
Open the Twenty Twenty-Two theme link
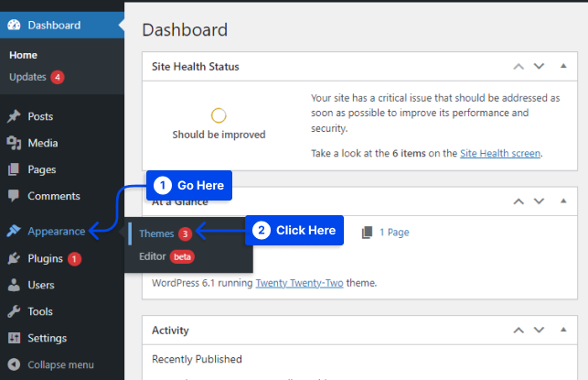(299, 283)
